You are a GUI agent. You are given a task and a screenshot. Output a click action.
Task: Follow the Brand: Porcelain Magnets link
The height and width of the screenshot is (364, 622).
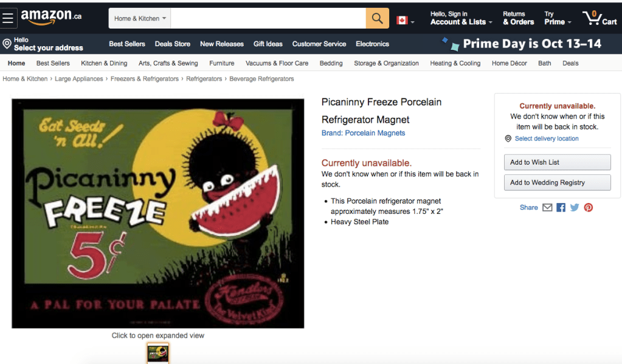(x=363, y=133)
